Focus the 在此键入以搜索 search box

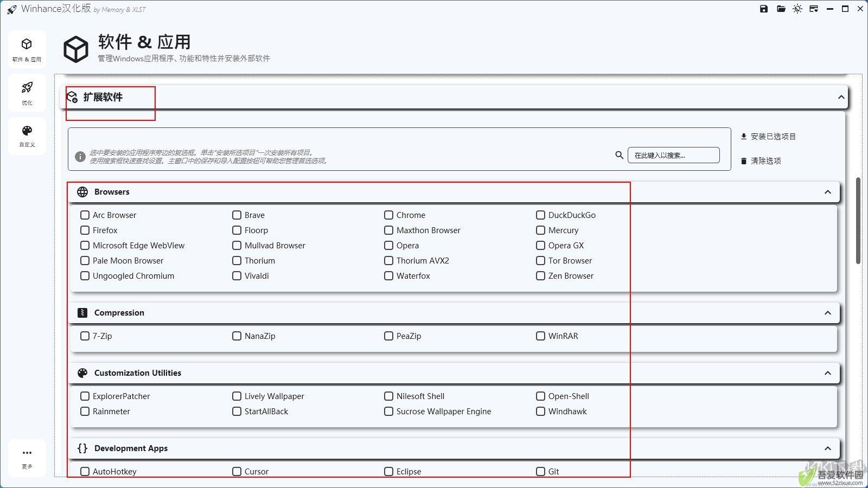coord(674,155)
